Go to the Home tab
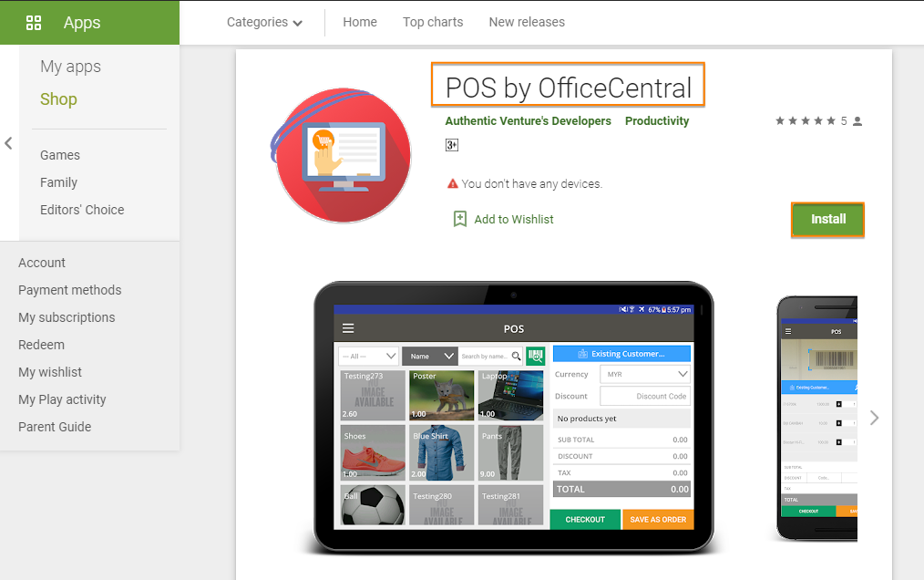This screenshot has width=924, height=580. [359, 23]
